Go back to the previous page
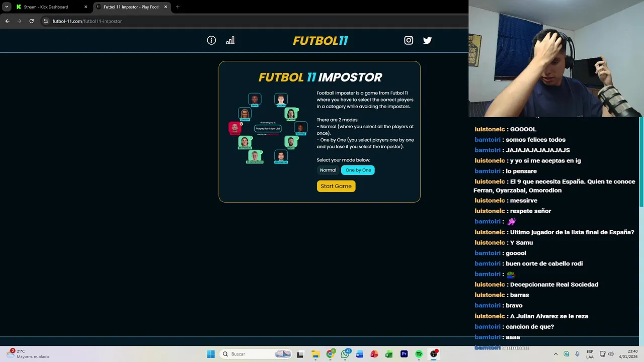 click(7, 21)
